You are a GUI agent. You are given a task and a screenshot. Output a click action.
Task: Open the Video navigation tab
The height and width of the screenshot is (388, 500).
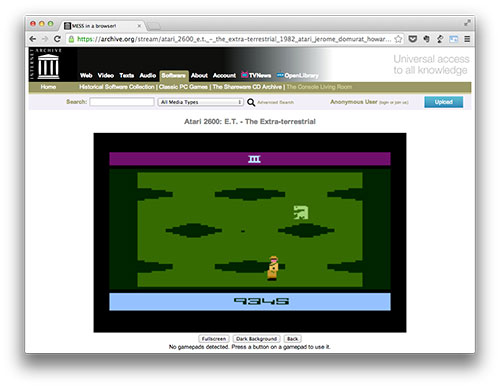106,75
